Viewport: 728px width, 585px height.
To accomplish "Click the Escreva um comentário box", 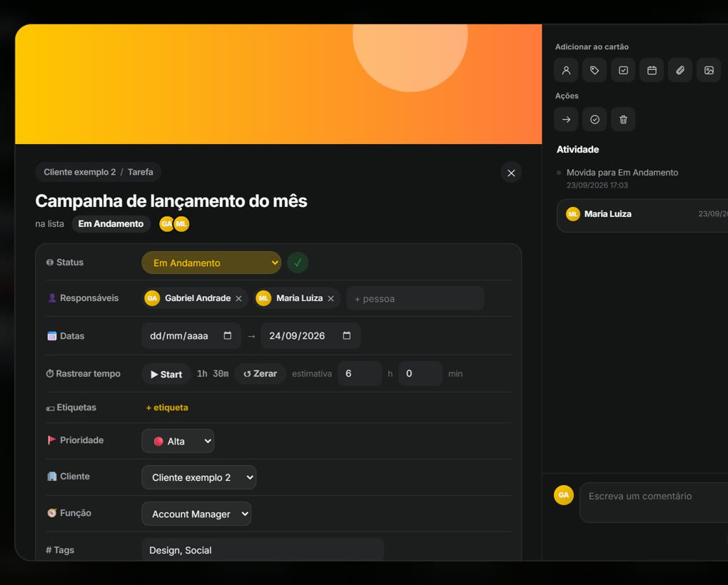I will tap(654, 503).
